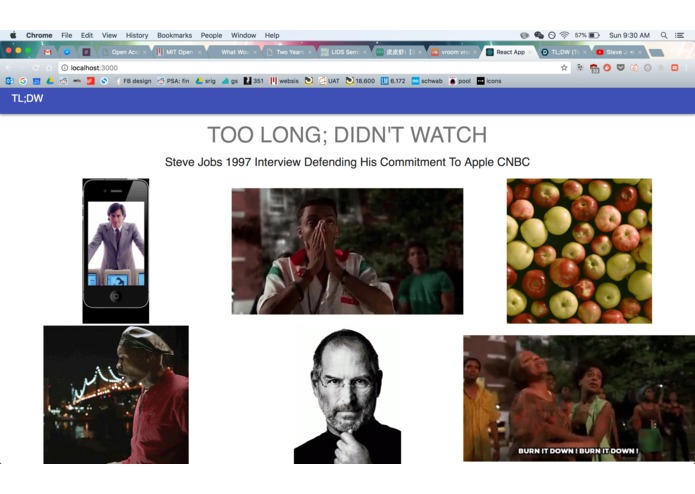Open the Notification Center icon
695x494 pixels.
click(x=679, y=35)
